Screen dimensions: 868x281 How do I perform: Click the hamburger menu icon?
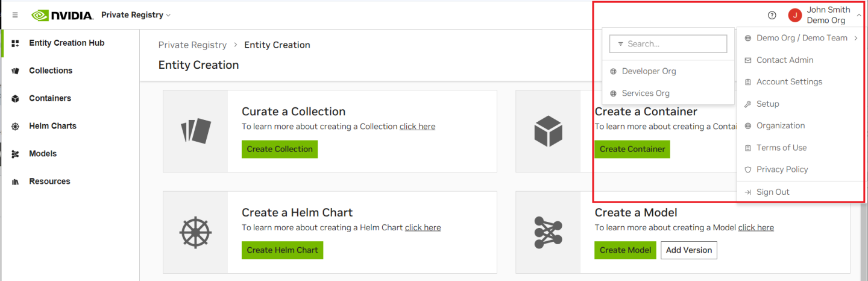(x=15, y=15)
